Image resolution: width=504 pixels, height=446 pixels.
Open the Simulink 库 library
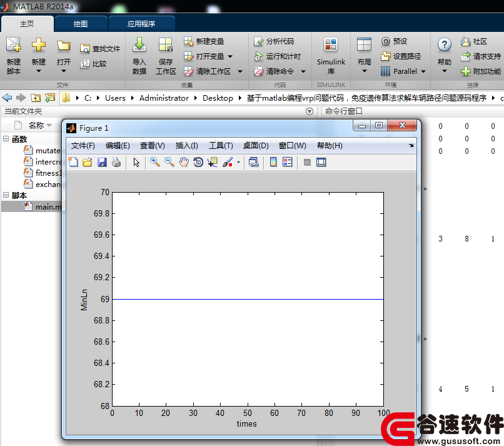(331, 55)
